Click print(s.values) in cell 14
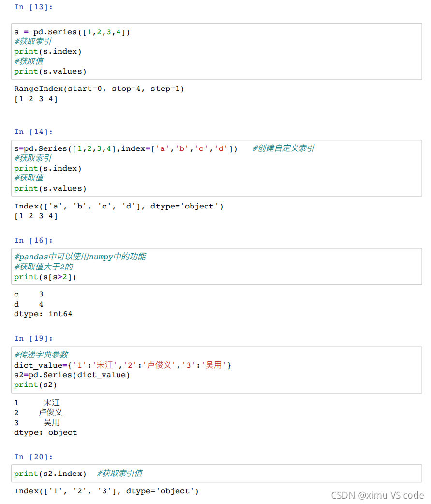 pos(50,188)
